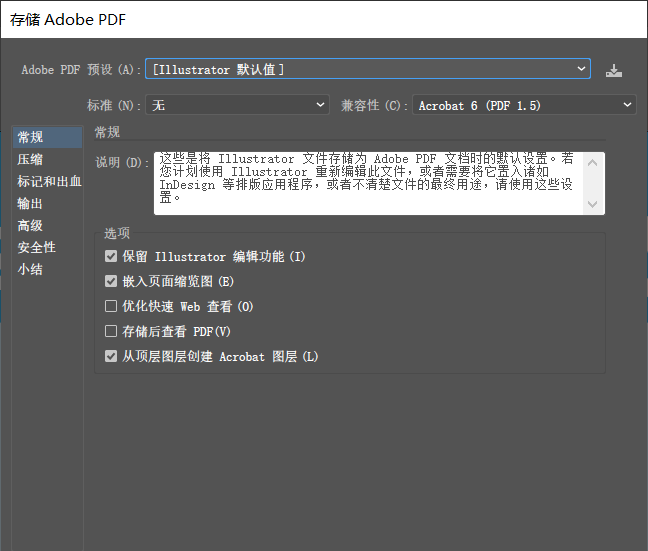The image size is (648, 551).
Task: Toggle 保留 Illustrator 编辑功能 checkbox
Action: 111,256
